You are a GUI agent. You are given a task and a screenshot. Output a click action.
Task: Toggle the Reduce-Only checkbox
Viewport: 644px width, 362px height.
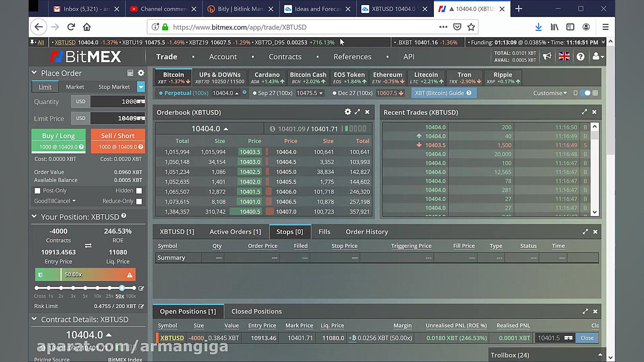[x=139, y=201]
